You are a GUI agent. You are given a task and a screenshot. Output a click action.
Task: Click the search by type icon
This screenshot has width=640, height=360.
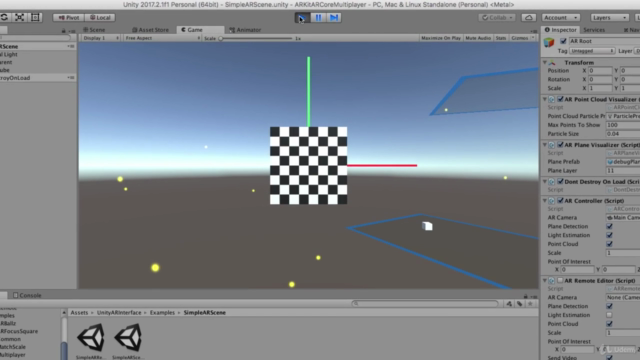coord(509,304)
